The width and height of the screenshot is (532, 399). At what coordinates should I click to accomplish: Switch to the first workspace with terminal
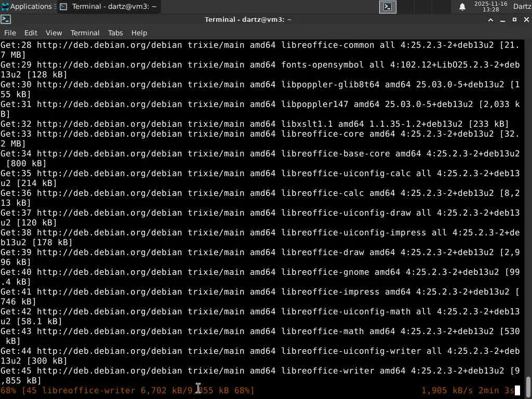[x=388, y=7]
